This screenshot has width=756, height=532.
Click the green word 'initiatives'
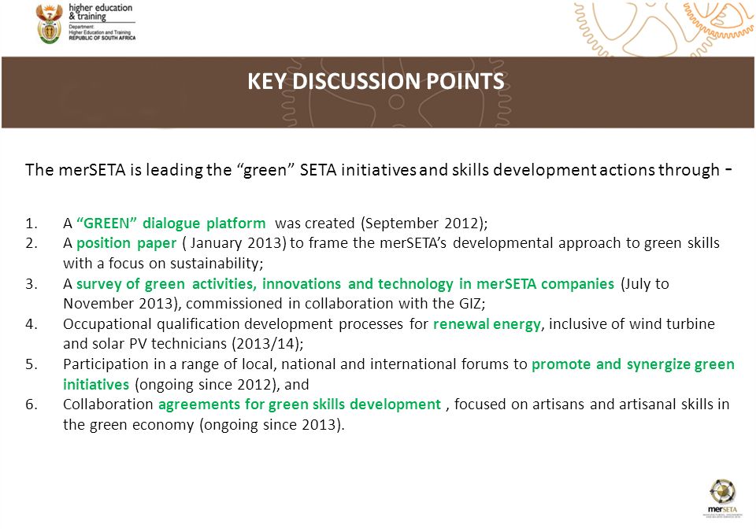click(96, 385)
